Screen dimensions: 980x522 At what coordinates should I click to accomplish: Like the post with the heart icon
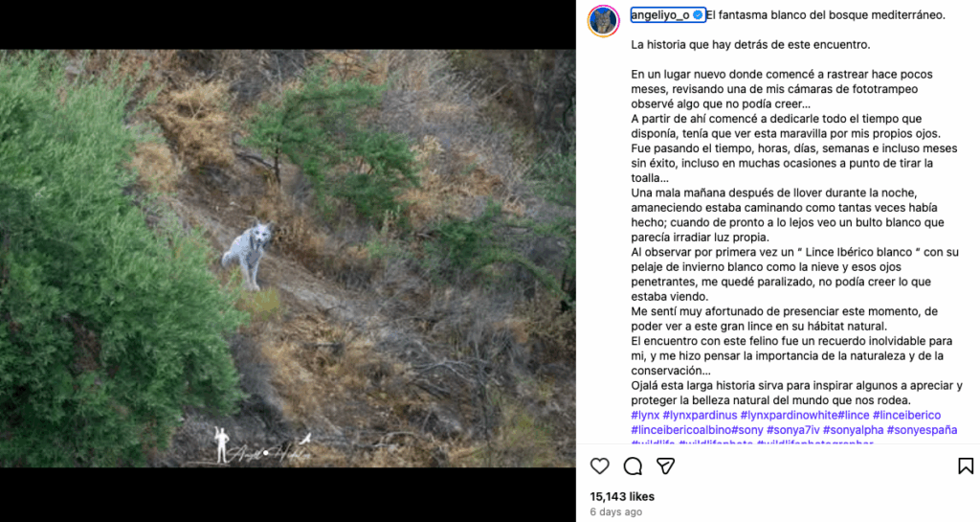click(x=599, y=465)
